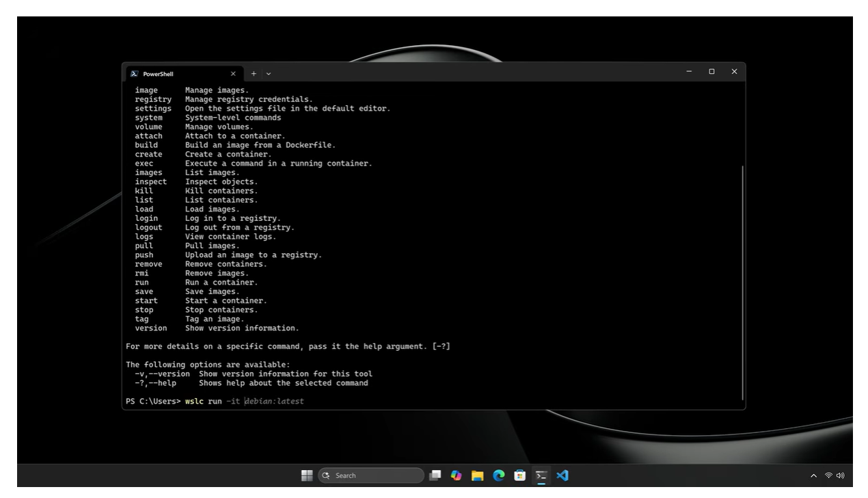Show hidden icons in the system tray
868x498 pixels.
point(813,475)
